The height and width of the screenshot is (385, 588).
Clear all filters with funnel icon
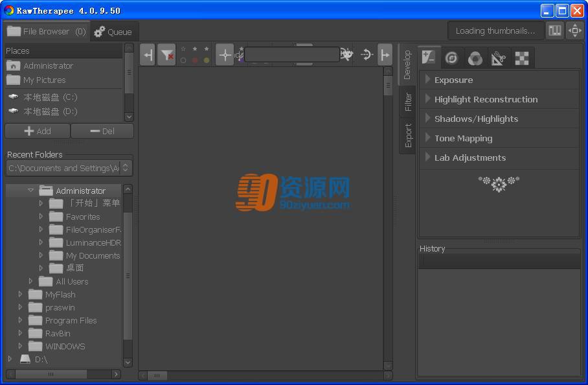click(166, 55)
